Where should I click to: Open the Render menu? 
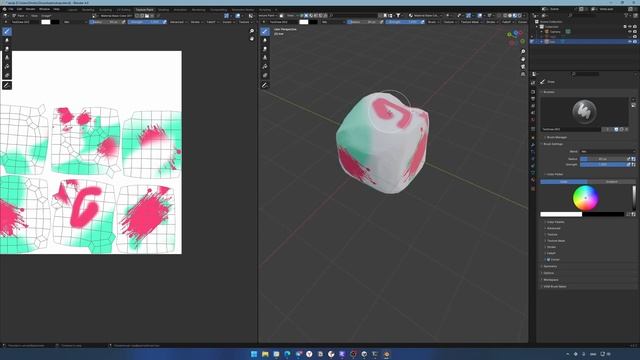coord(31,9)
